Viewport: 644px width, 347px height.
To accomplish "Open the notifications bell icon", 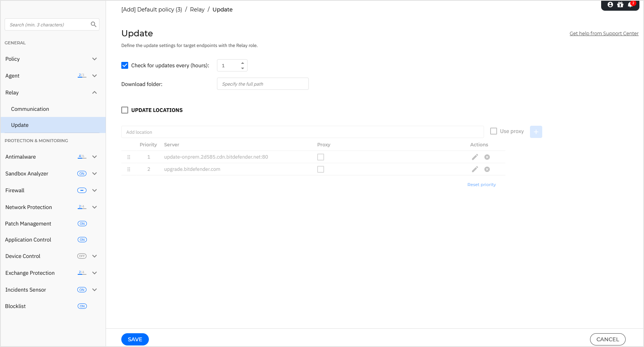I will coord(630,5).
